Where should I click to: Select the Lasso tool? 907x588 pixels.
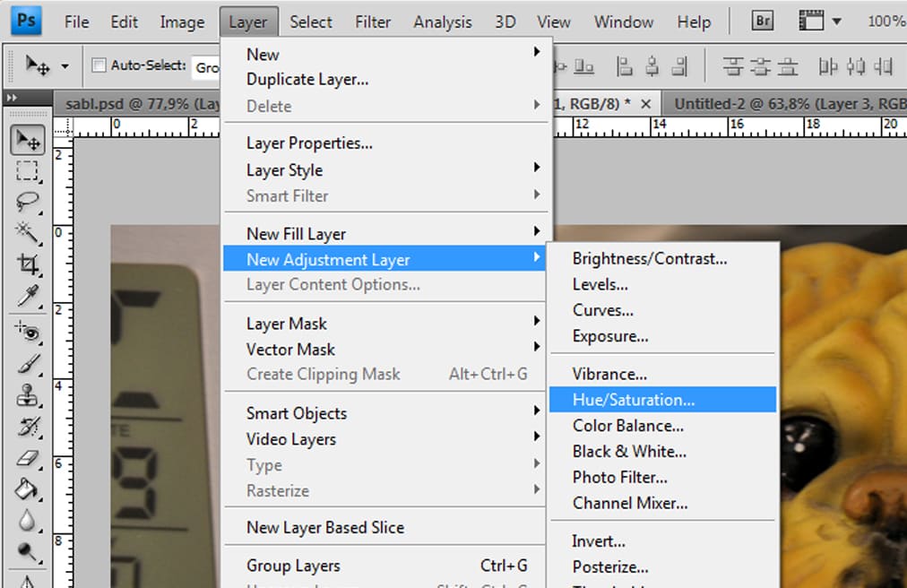click(x=28, y=202)
